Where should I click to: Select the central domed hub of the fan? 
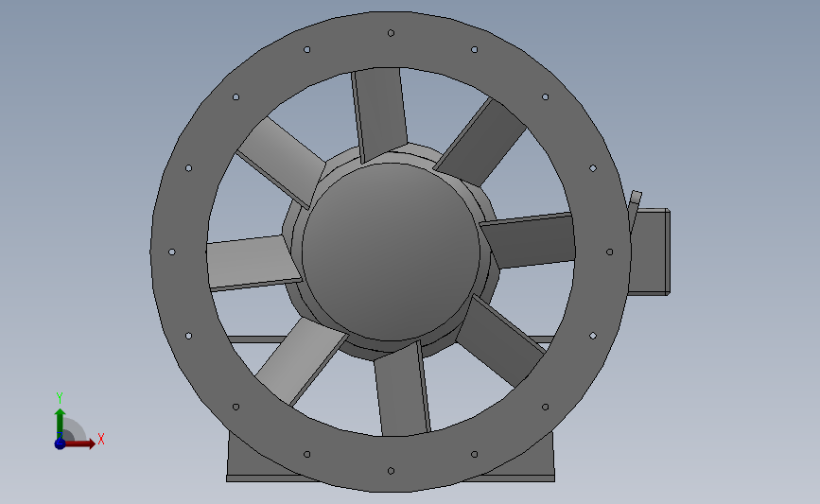[391, 252]
